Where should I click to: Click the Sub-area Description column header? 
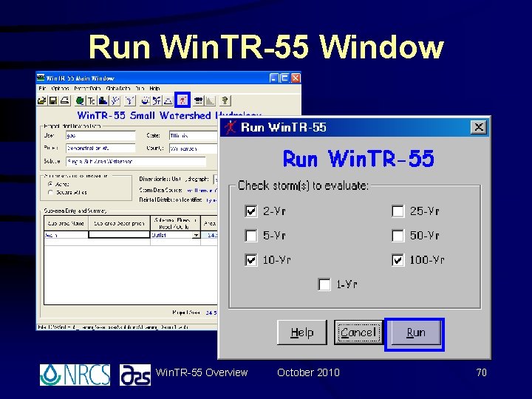coord(119,223)
